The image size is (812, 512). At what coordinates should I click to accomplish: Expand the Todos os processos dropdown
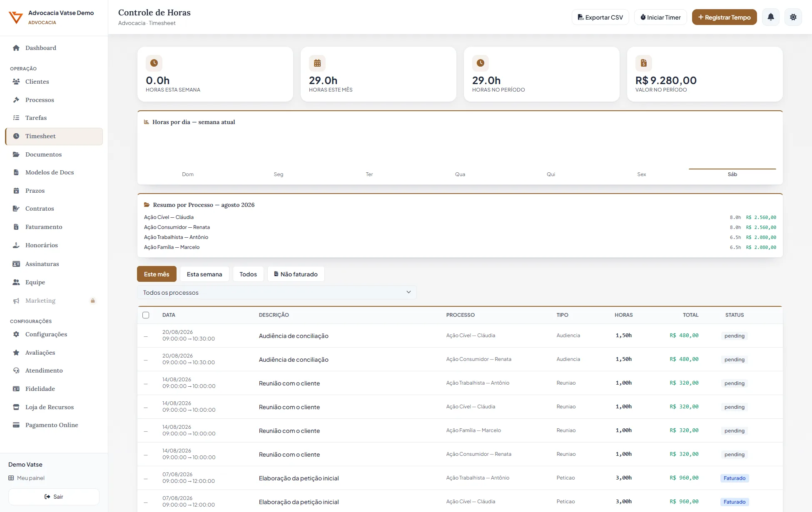277,293
